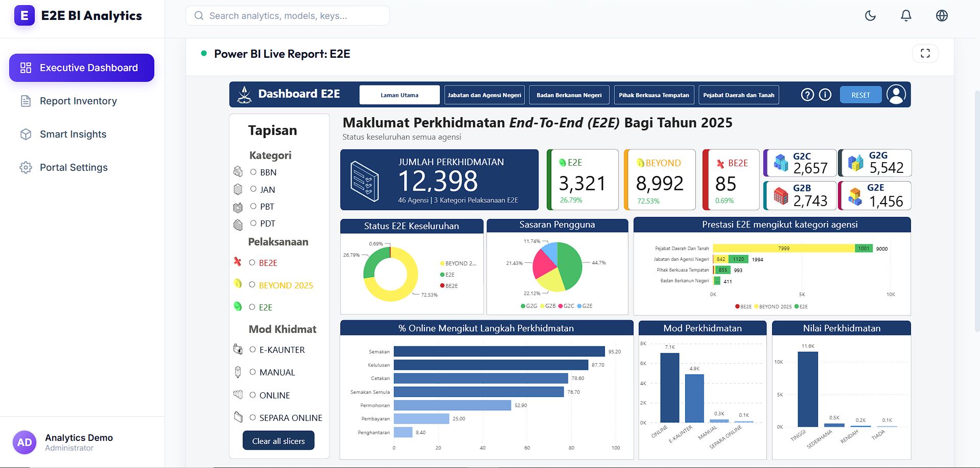Click the RESET button
Screen dimensions: 980x468
860,95
